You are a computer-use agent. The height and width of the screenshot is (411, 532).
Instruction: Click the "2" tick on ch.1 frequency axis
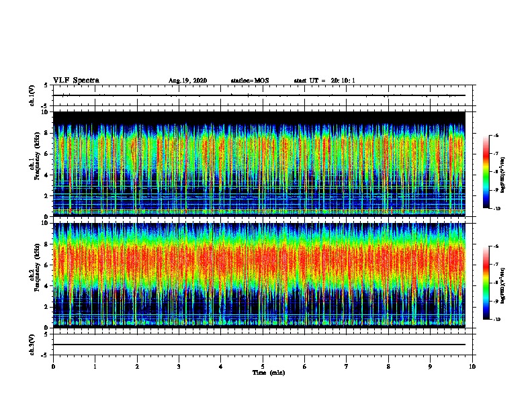point(47,195)
